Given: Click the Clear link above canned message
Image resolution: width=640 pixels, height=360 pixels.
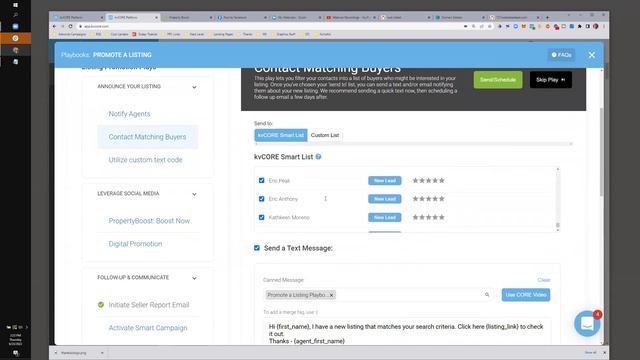Looking at the screenshot, I should point(544,280).
